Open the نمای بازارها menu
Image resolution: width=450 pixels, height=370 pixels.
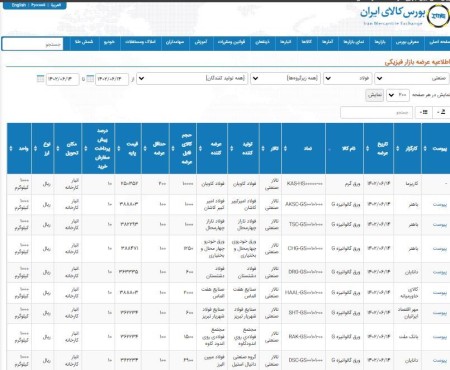[x=354, y=42]
